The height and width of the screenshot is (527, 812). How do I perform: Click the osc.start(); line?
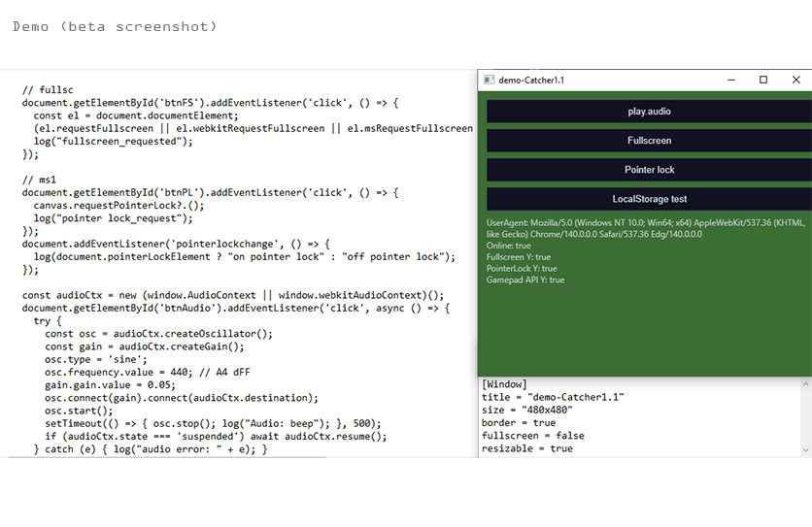coord(79,411)
